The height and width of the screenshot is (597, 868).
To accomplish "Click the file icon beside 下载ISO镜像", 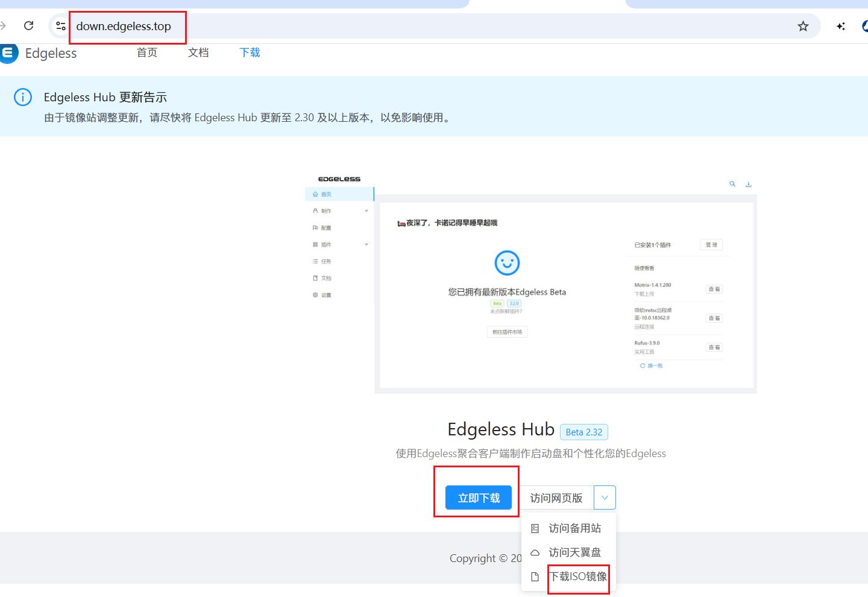I will pos(535,576).
